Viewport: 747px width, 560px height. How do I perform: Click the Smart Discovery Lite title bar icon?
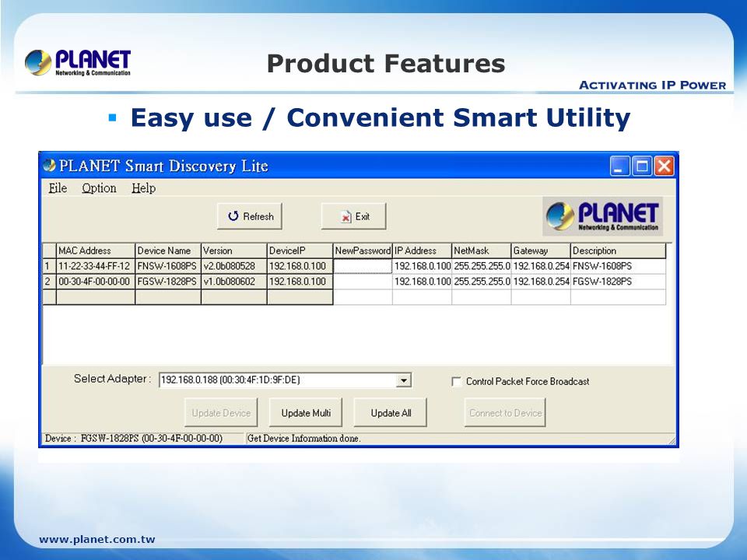point(49,165)
